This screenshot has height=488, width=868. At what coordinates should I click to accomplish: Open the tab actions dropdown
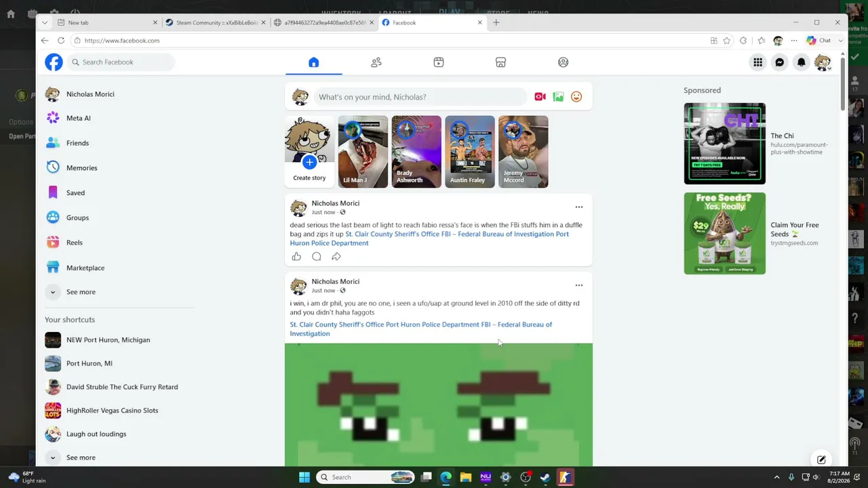point(44,22)
